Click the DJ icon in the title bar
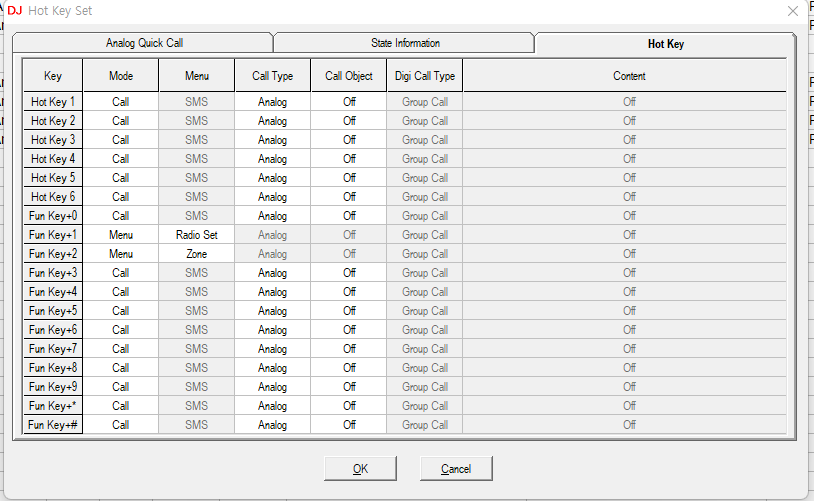This screenshot has width=814, height=501. (x=15, y=11)
